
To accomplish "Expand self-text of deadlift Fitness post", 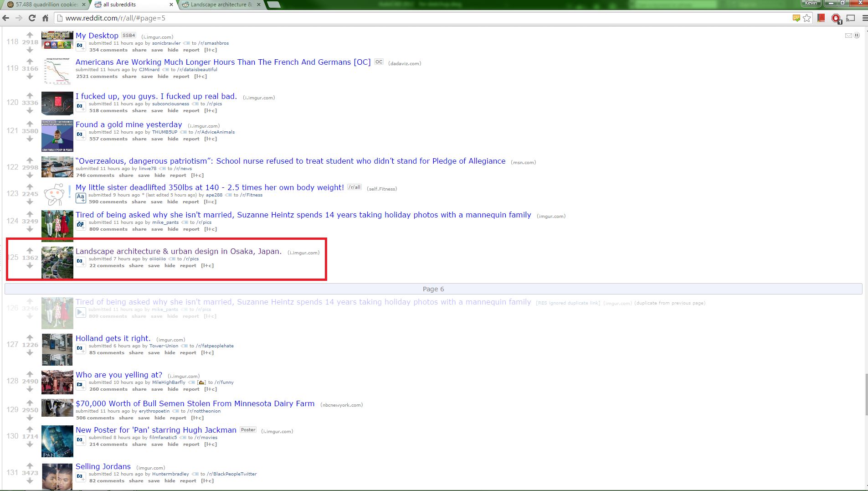I will pos(81,198).
